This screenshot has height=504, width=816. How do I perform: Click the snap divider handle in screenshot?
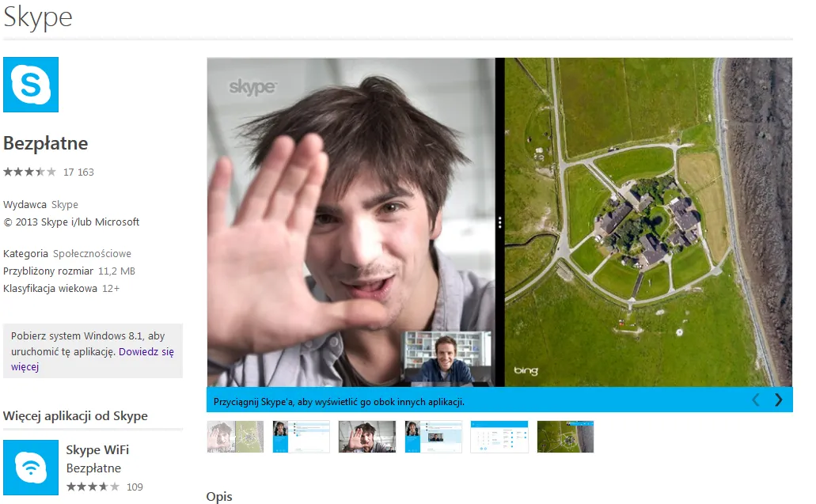(x=499, y=222)
